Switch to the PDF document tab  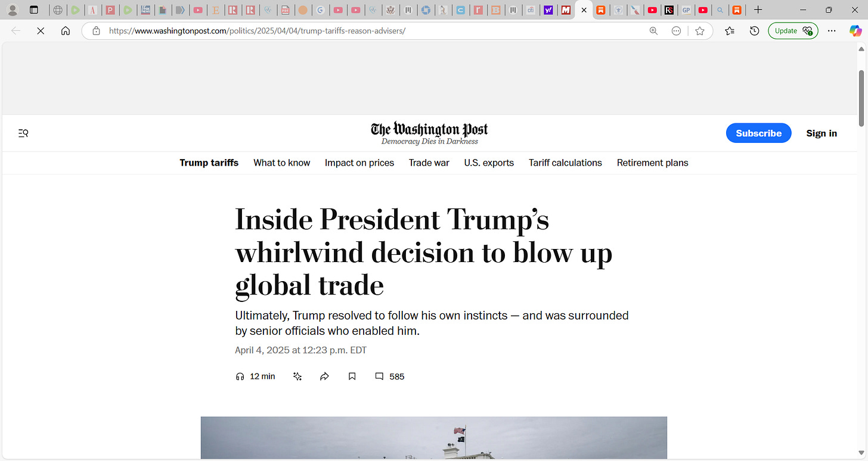[x=286, y=10]
